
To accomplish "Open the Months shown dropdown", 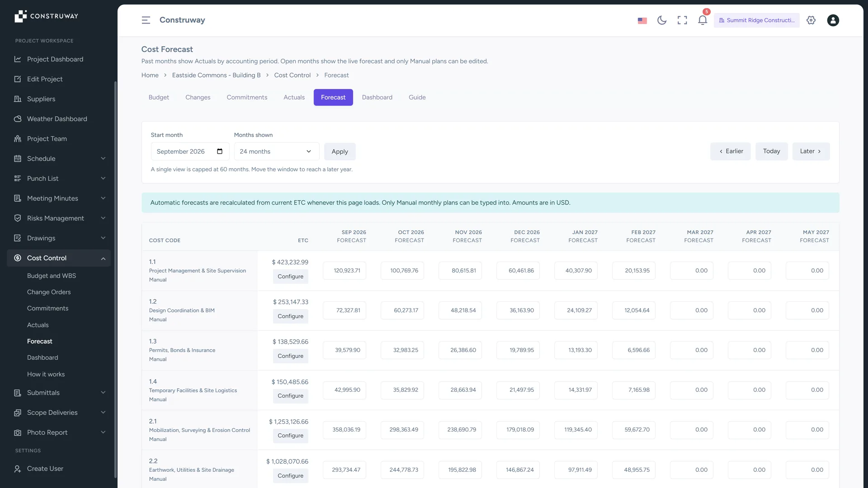I will [x=277, y=151].
